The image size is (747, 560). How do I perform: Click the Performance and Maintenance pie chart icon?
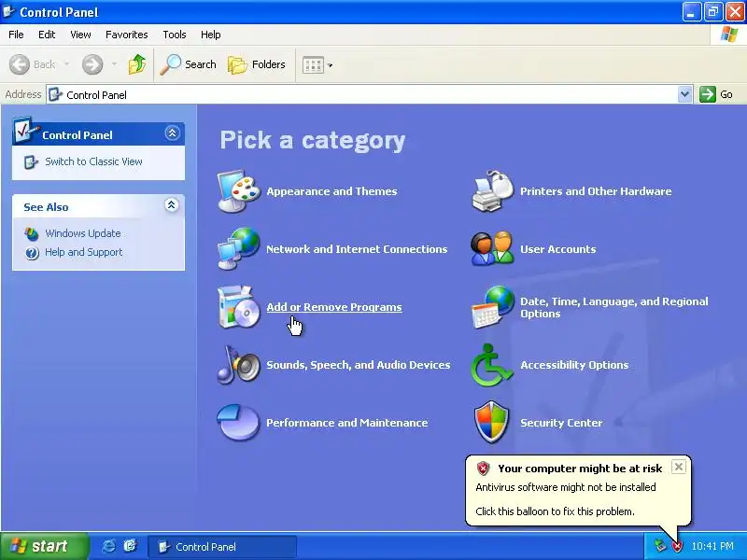pyautogui.click(x=239, y=423)
